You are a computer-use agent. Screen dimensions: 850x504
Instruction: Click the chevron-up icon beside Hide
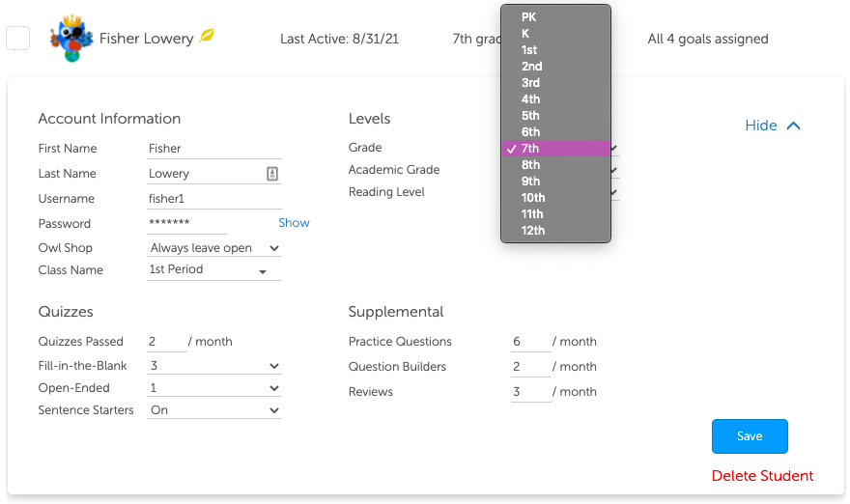tap(793, 126)
